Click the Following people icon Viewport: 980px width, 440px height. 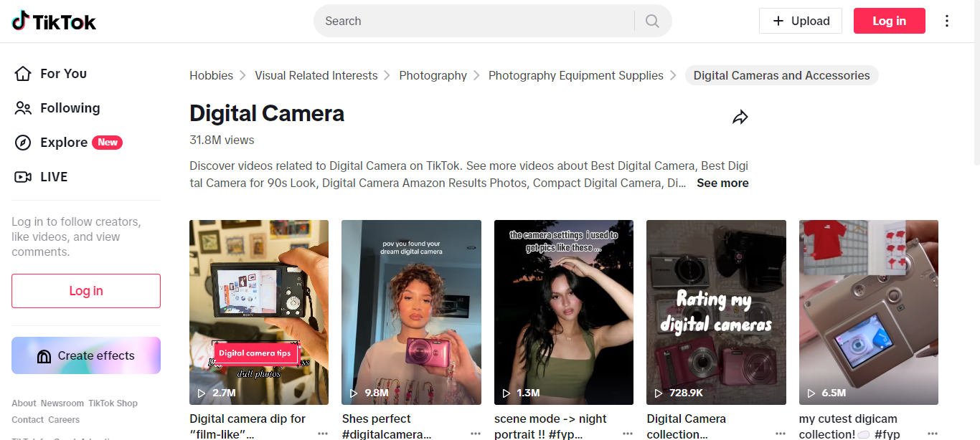(23, 108)
